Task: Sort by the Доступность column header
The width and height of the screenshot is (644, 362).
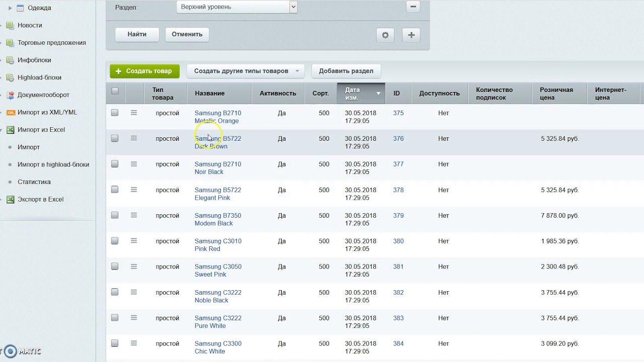Action: [x=439, y=94]
